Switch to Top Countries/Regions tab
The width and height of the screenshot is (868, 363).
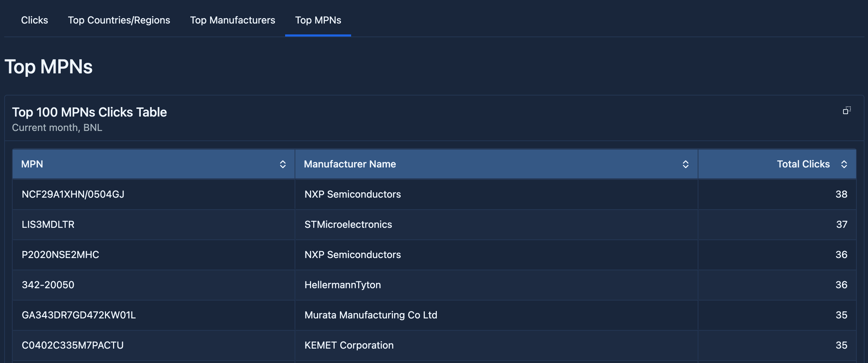[119, 20]
